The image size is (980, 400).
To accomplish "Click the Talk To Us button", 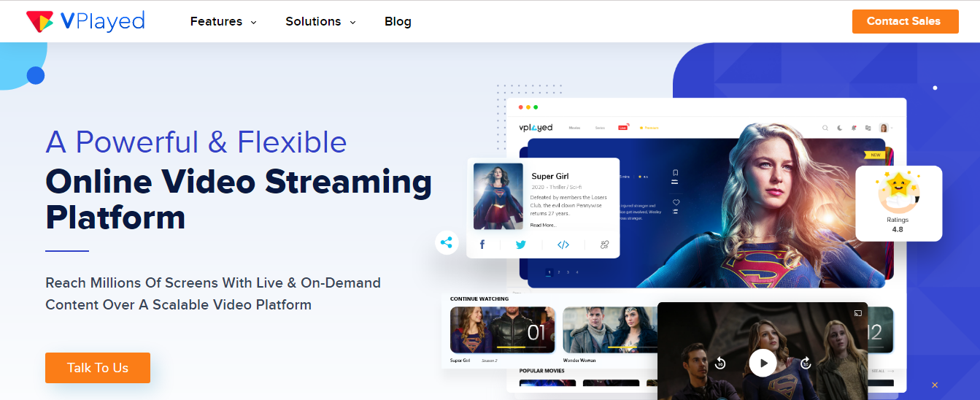I will point(98,368).
